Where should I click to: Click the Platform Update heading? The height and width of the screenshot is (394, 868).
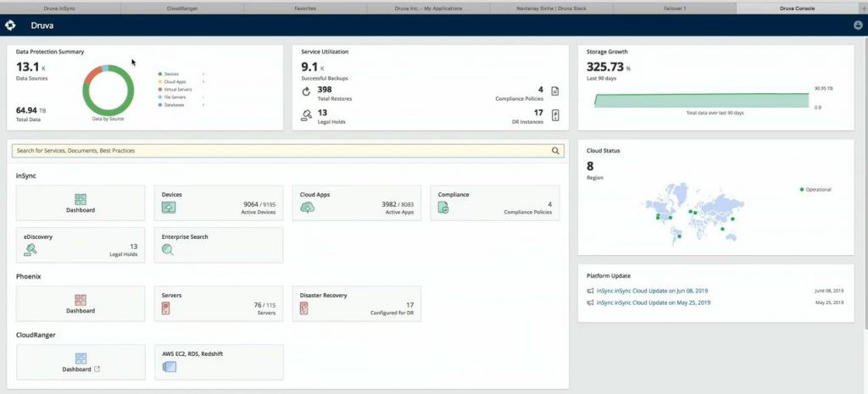pyautogui.click(x=609, y=275)
